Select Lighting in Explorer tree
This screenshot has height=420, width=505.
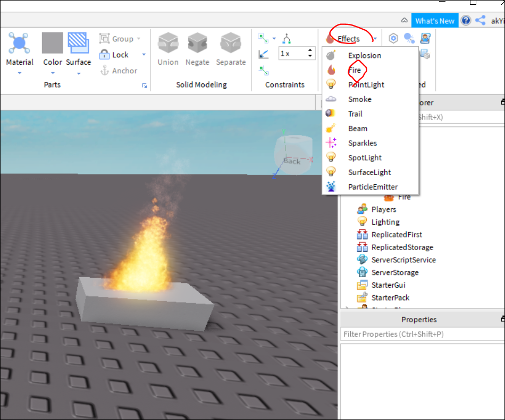[x=385, y=222]
